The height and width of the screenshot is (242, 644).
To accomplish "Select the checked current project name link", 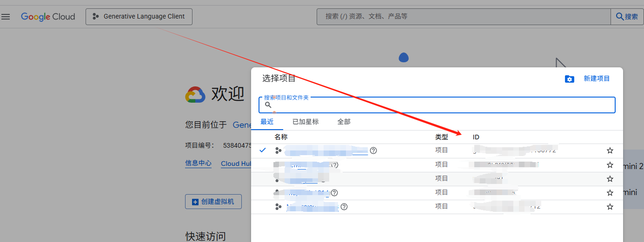I will click(326, 150).
